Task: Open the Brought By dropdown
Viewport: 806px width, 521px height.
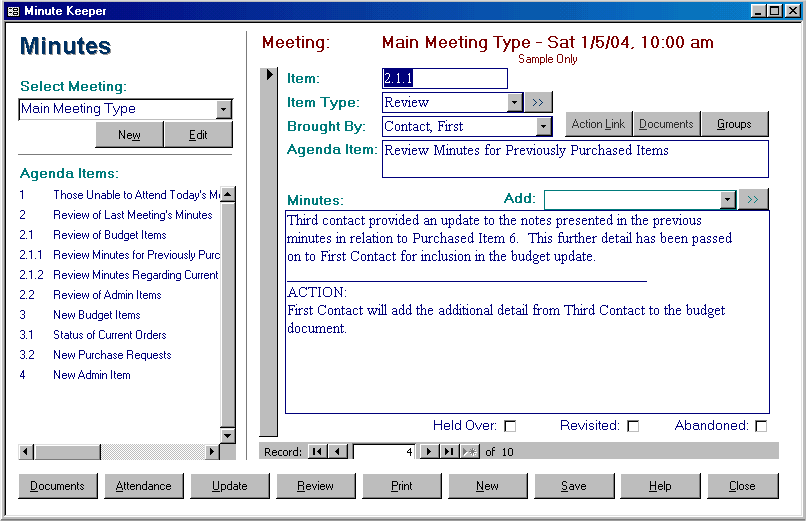Action: (544, 127)
